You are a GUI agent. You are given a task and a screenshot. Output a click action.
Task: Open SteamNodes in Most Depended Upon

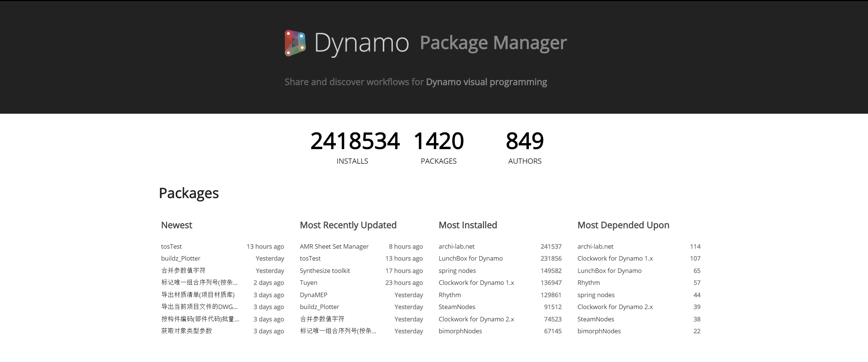[596, 319]
